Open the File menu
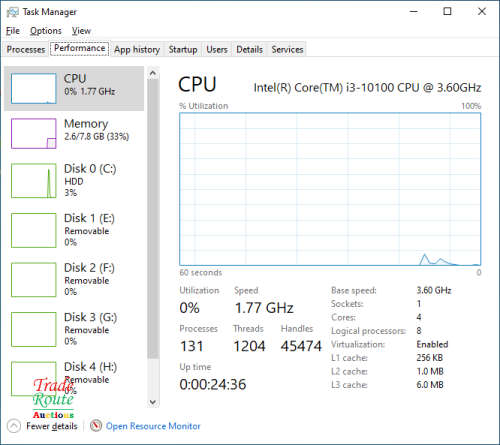Image resolution: width=500 pixels, height=445 pixels. (13, 31)
